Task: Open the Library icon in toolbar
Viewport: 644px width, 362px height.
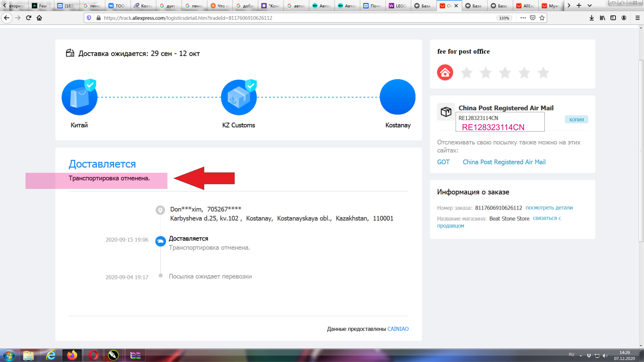Action: pos(602,18)
